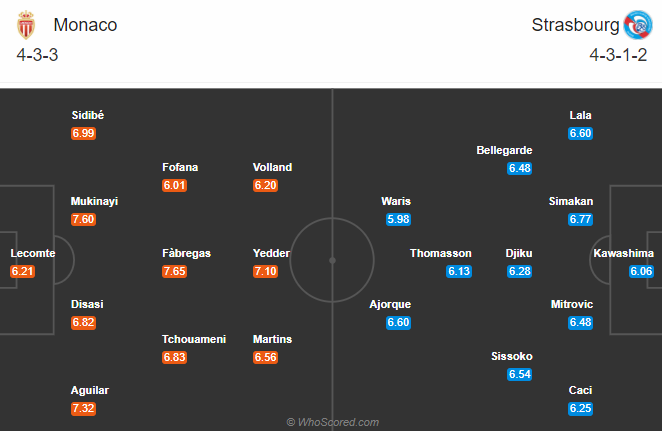Click Mukinayi's 7.60 rating badge

(x=84, y=219)
